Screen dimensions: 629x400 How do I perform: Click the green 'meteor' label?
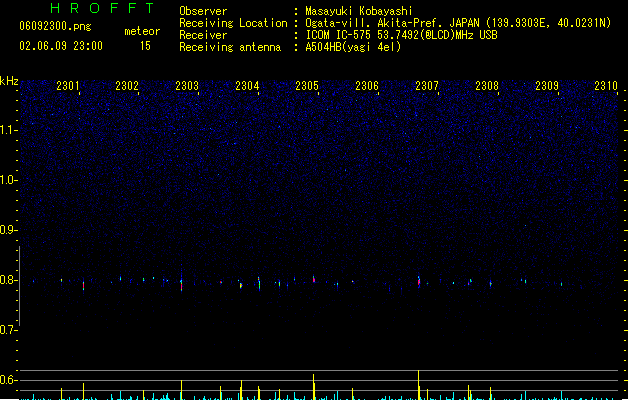(x=142, y=31)
